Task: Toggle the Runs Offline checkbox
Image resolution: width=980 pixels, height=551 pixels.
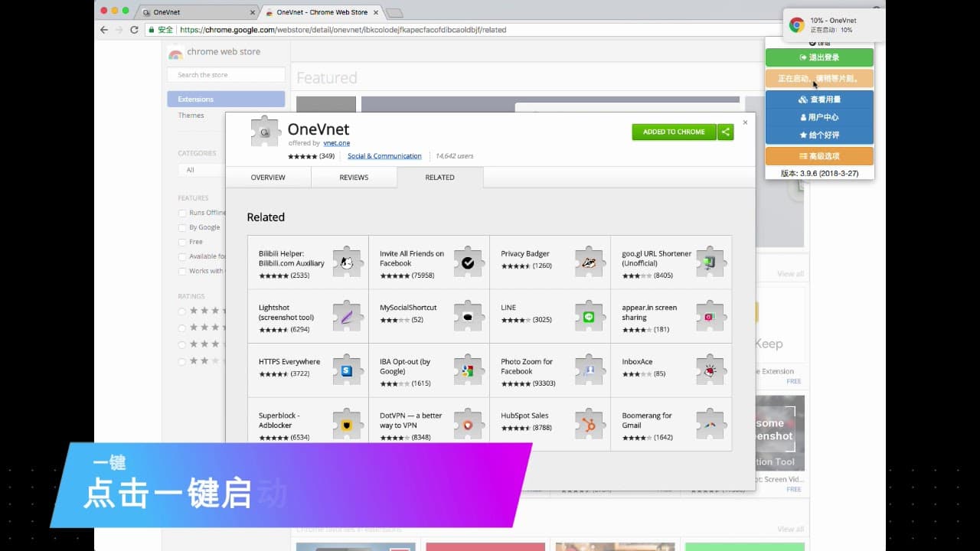Action: [182, 213]
